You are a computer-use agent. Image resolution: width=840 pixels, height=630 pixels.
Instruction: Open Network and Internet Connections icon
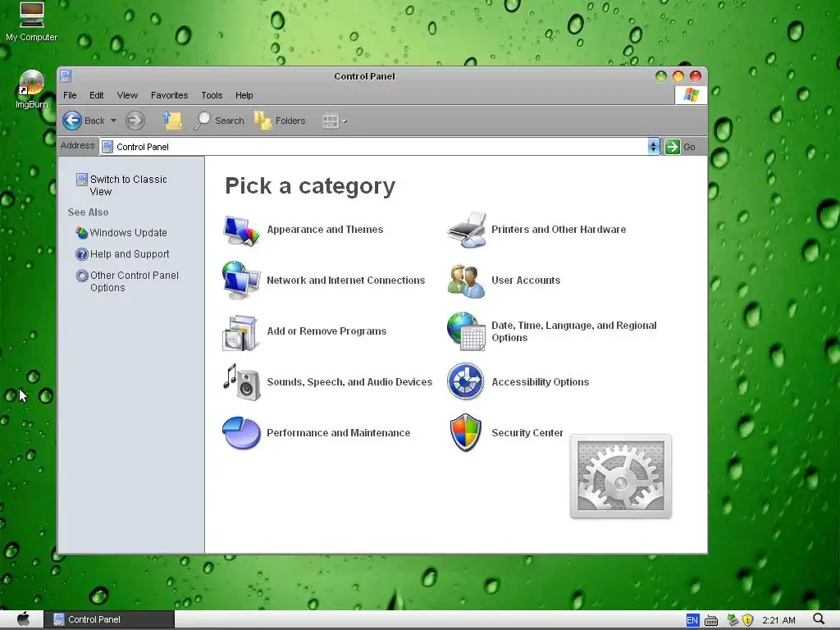[241, 281]
